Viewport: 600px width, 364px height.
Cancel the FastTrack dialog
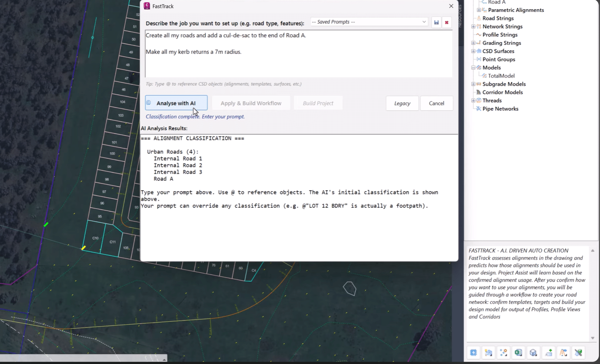436,103
